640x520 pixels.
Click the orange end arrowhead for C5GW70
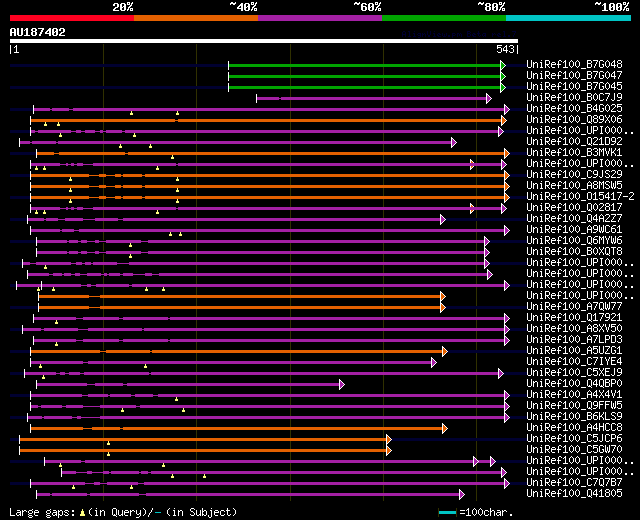(x=389, y=451)
